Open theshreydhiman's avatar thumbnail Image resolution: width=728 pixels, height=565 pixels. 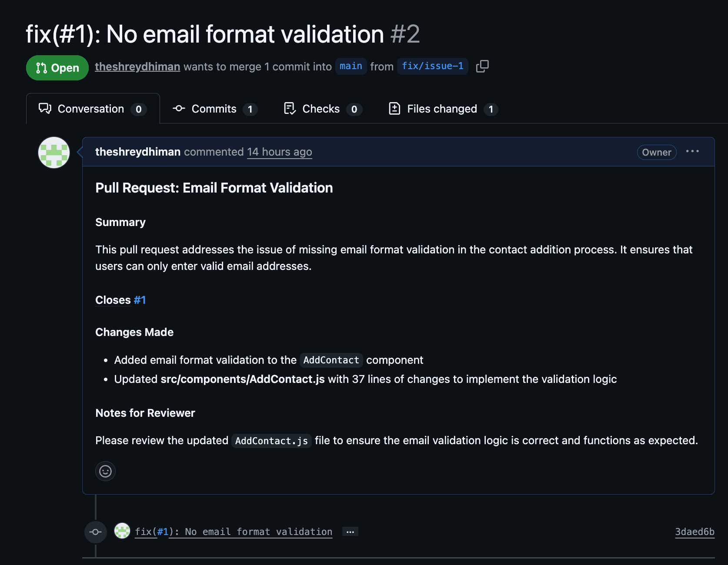click(x=53, y=153)
